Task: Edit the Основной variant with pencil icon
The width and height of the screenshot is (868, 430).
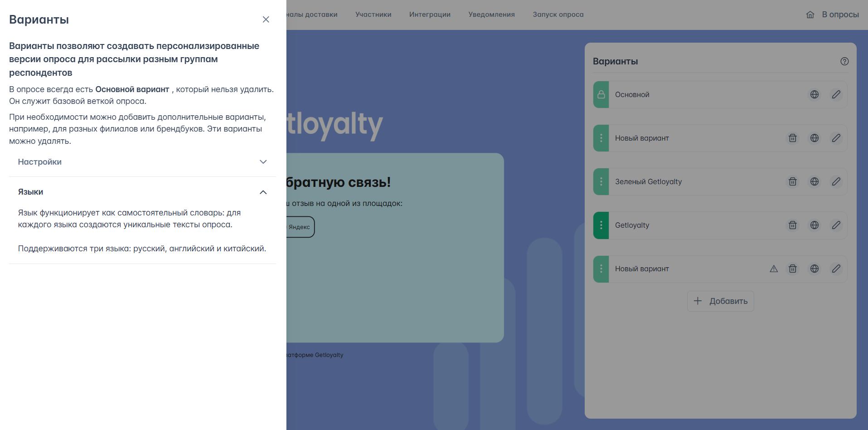Action: pyautogui.click(x=836, y=94)
